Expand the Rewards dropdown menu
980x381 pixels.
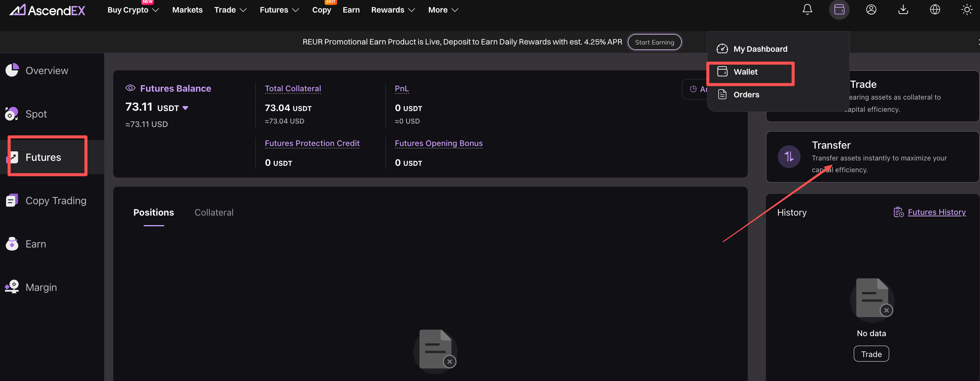tap(393, 10)
